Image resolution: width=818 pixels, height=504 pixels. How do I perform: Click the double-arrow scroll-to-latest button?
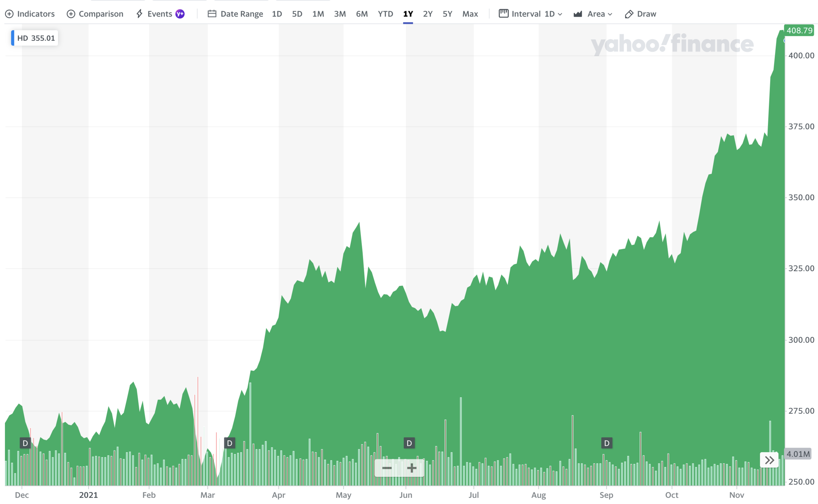point(769,460)
